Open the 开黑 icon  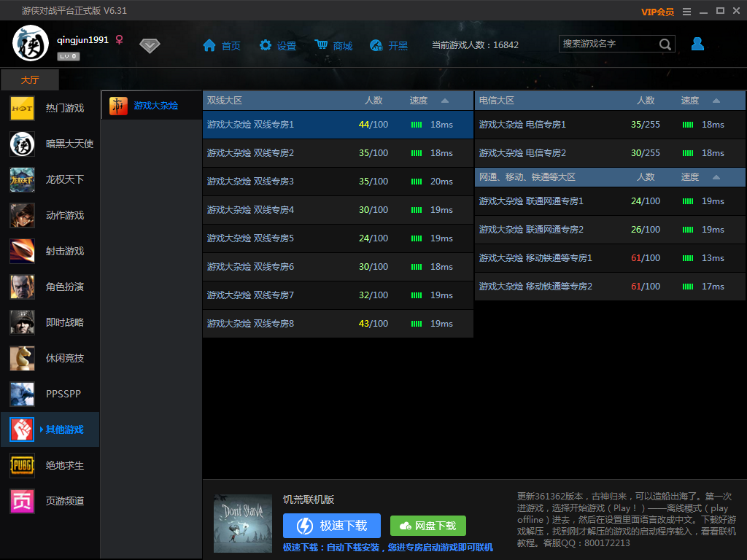tap(376, 45)
